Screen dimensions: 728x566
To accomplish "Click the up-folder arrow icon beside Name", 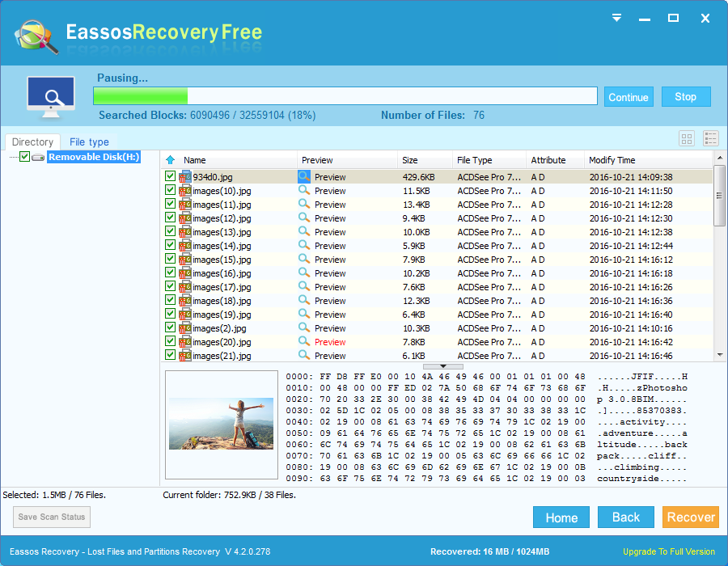I will [x=171, y=160].
